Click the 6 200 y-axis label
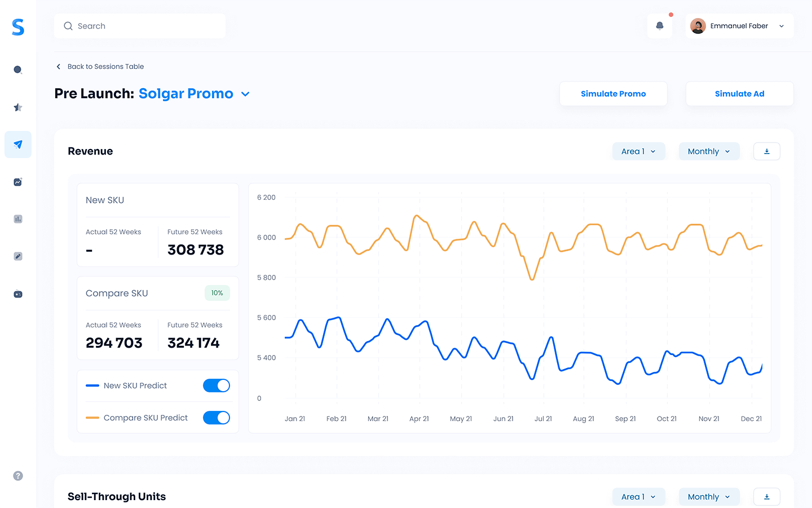This screenshot has height=508, width=812. pos(266,198)
